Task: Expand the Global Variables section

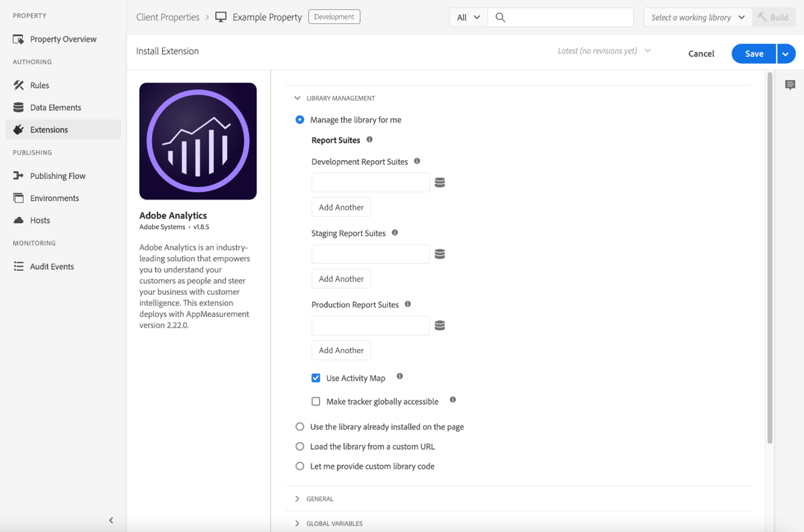Action: 297,523
